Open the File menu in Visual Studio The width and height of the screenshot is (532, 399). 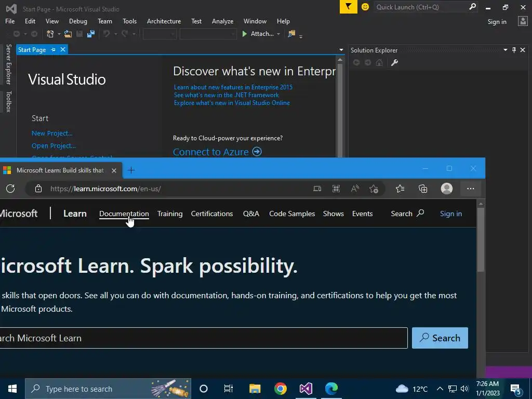10,21
